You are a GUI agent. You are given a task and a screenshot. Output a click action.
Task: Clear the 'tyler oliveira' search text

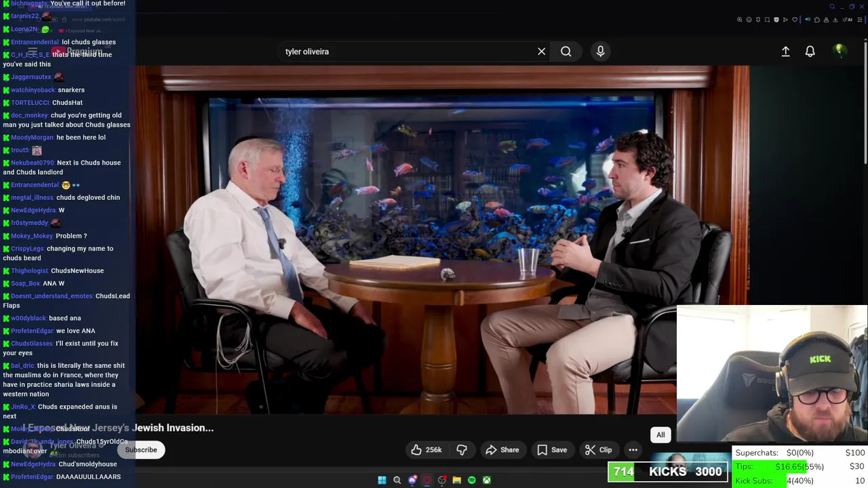(541, 52)
